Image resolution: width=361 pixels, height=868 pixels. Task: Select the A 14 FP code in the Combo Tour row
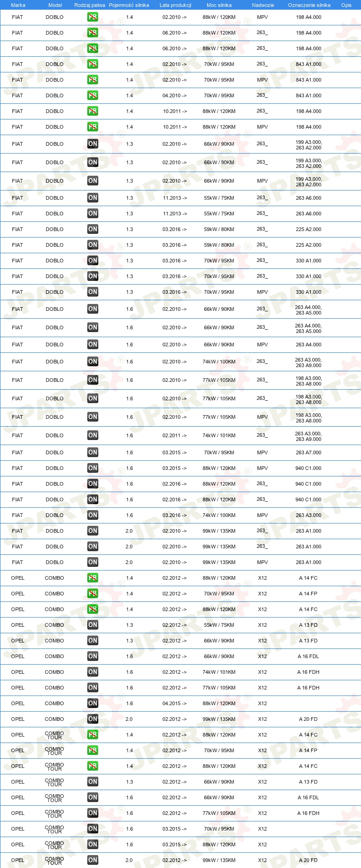tap(308, 750)
